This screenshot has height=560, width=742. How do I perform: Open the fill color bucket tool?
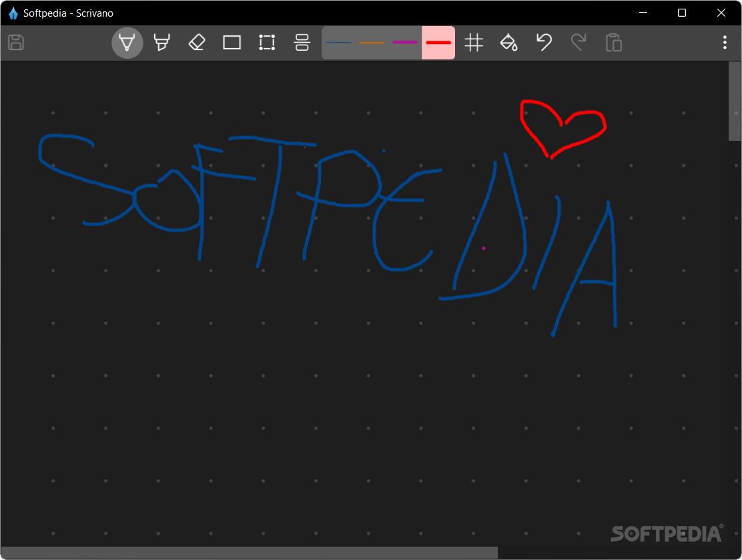[508, 43]
